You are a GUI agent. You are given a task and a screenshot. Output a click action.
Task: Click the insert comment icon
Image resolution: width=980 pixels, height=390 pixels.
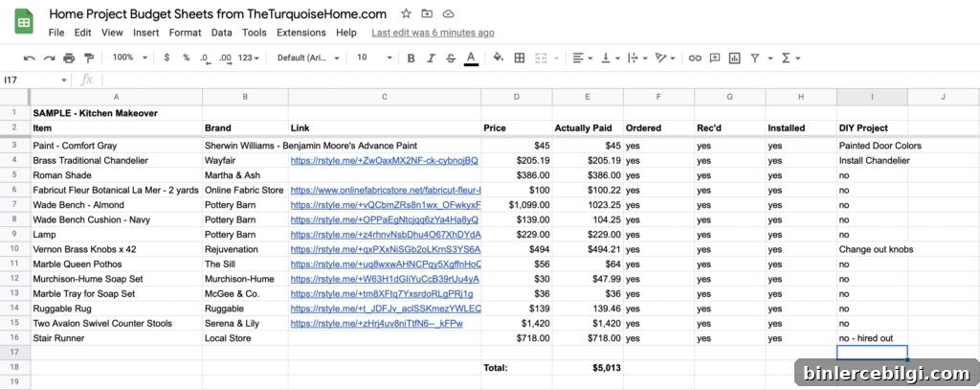point(715,58)
